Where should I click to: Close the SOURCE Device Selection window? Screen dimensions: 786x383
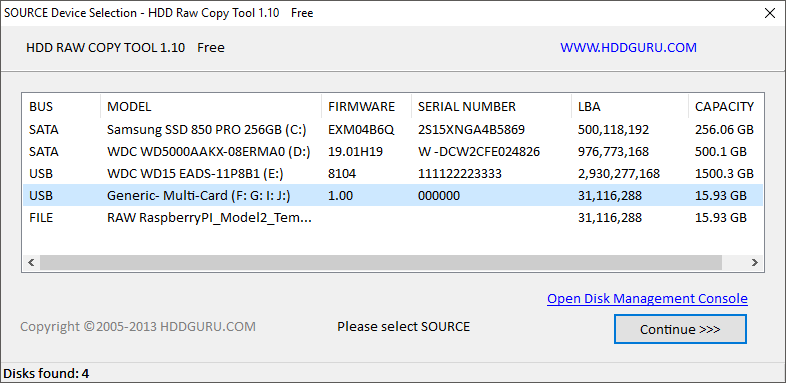769,13
